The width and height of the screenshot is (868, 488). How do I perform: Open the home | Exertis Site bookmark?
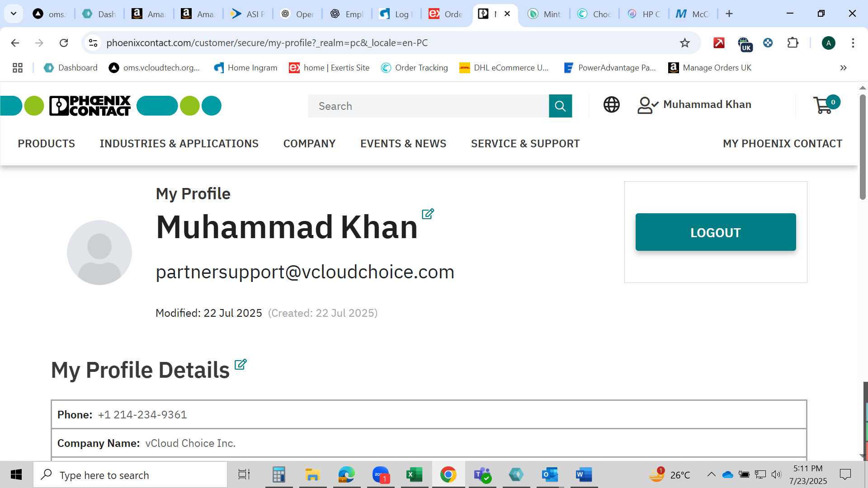click(x=330, y=68)
